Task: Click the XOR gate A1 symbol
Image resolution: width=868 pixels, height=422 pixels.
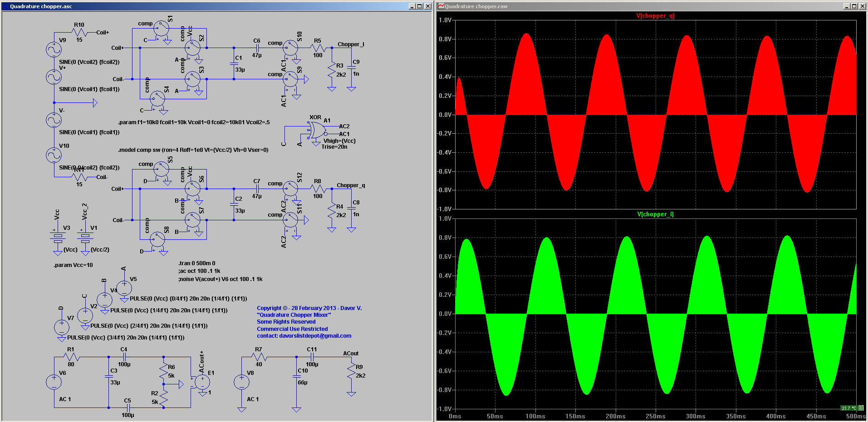Action: click(316, 131)
